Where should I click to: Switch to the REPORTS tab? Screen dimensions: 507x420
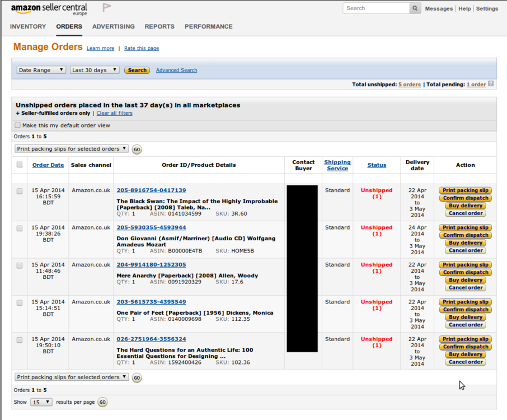coord(159,26)
